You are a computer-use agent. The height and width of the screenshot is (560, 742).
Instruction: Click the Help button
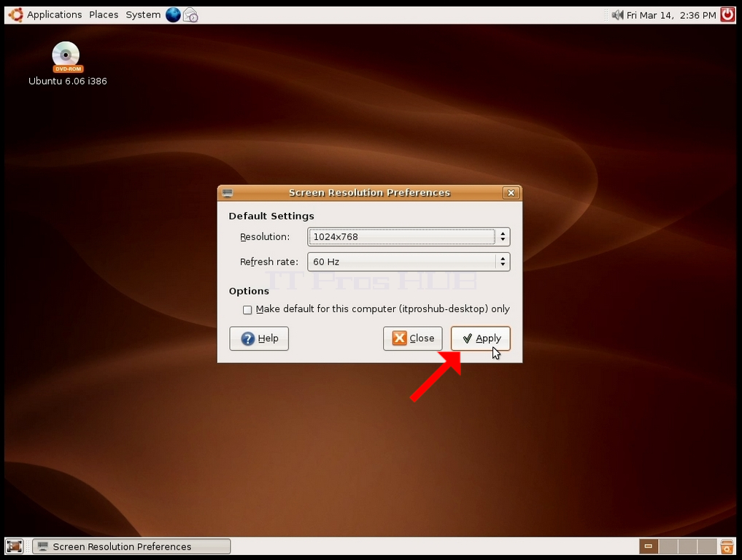click(259, 338)
